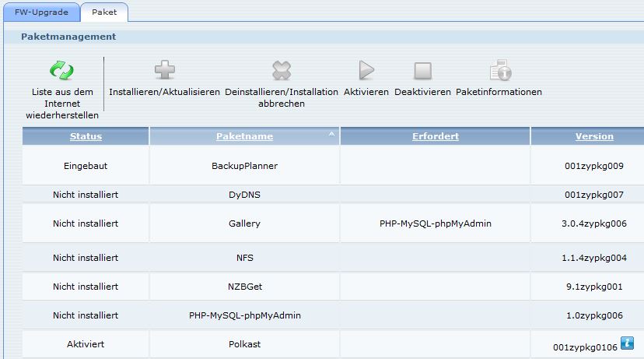Click the blue info icon beside Polkast version
This screenshot has width=644, height=359.
pos(627,343)
